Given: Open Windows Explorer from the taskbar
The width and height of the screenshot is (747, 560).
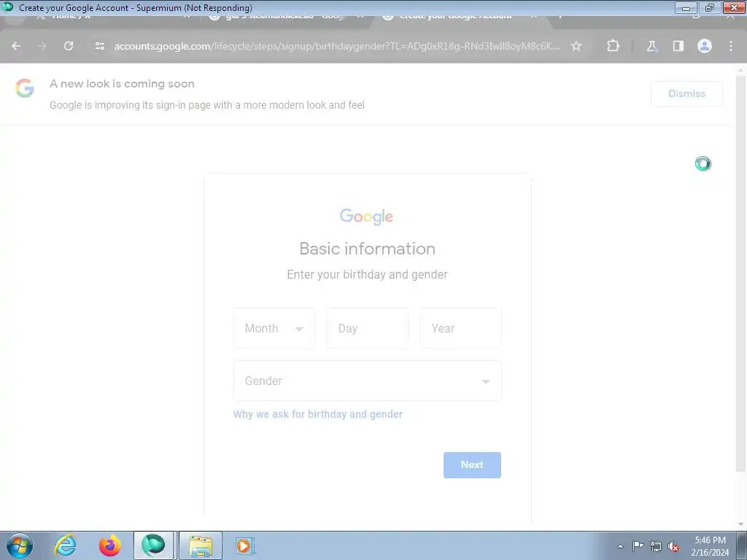Looking at the screenshot, I should point(200,545).
